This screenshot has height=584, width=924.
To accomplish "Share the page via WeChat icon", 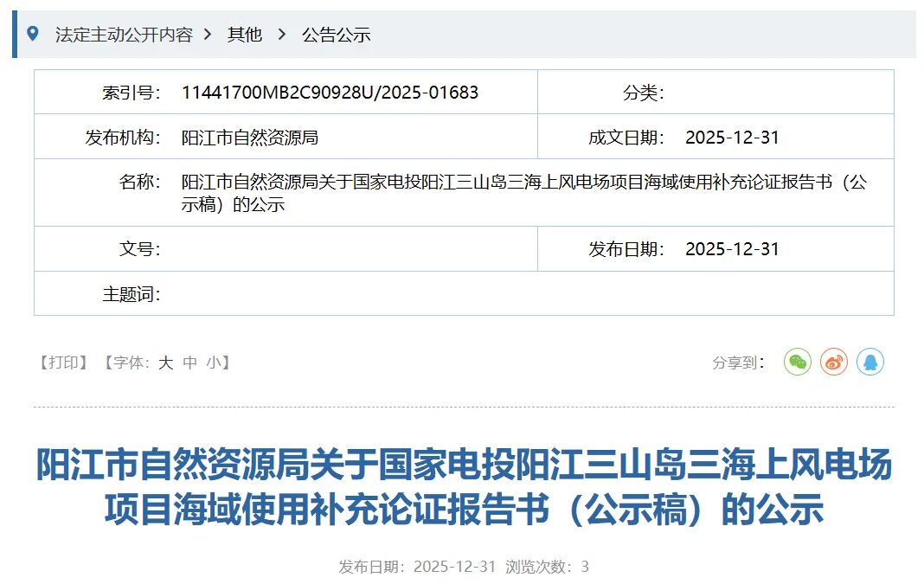I will [797, 363].
